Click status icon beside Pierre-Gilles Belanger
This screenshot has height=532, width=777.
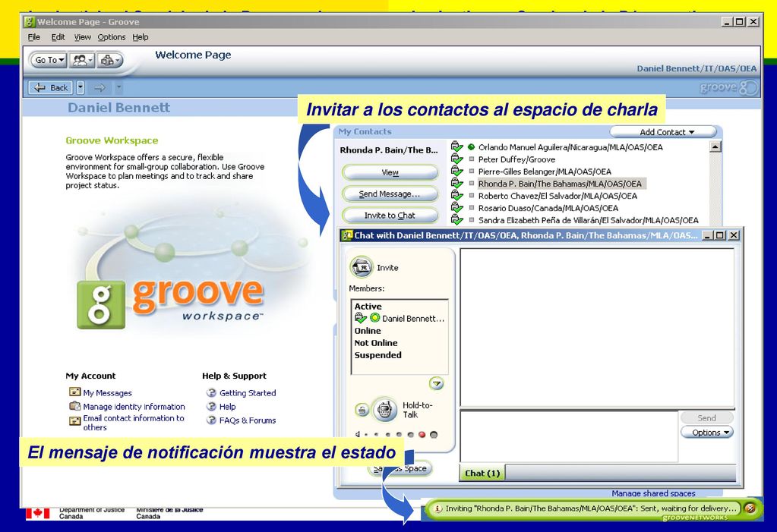456,171
